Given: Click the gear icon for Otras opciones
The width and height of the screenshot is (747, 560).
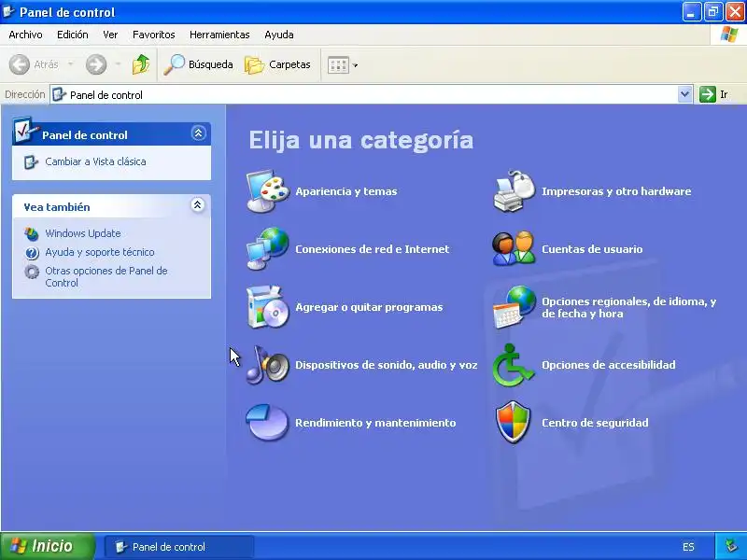Looking at the screenshot, I should 32,272.
